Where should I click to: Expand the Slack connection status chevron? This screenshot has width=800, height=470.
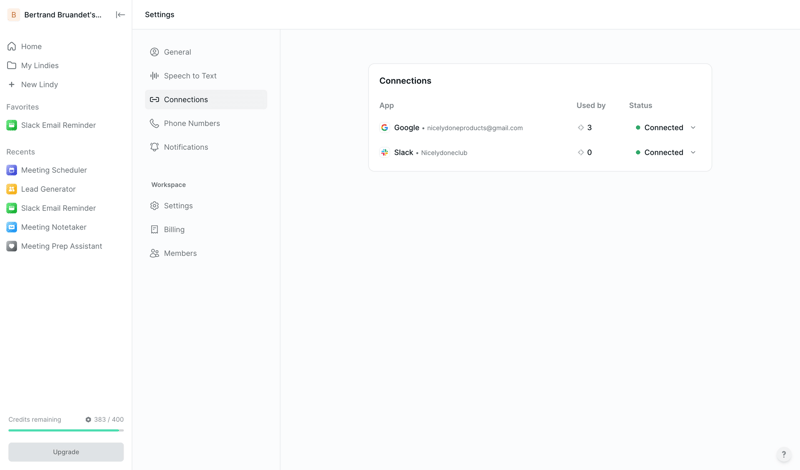(693, 152)
